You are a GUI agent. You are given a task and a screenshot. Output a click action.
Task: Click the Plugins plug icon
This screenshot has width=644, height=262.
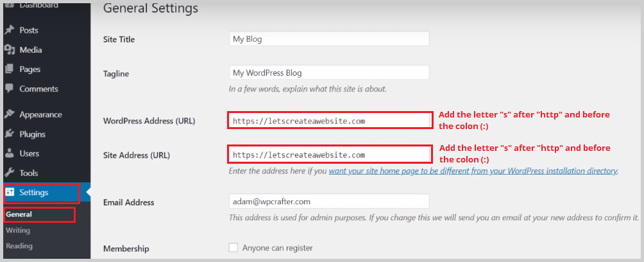(9, 134)
